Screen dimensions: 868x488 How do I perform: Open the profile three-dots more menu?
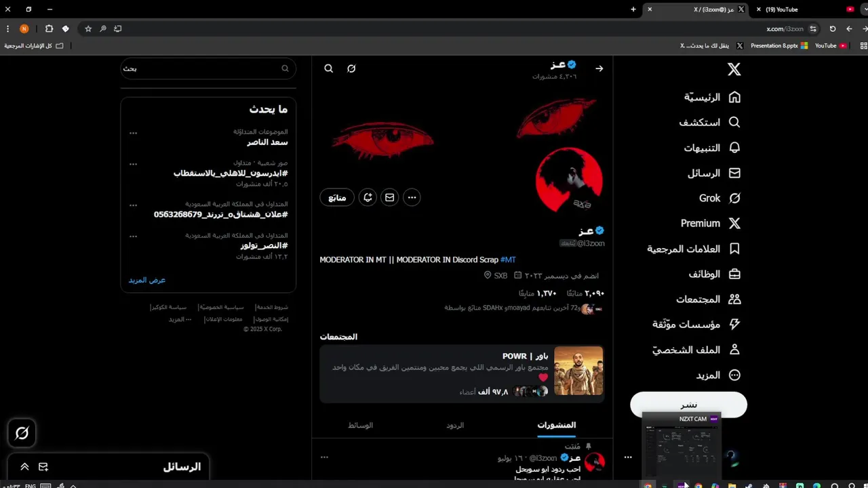click(x=412, y=197)
